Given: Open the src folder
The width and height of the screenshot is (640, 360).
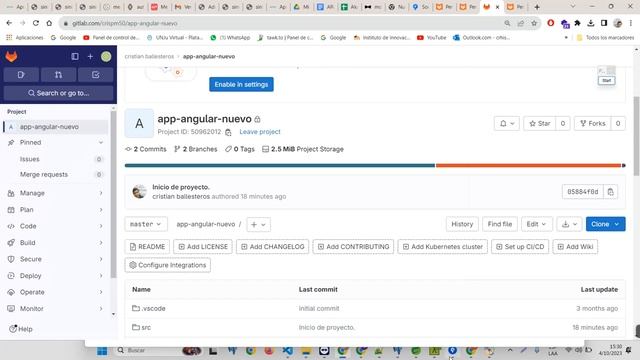Looking at the screenshot, I should click(142, 327).
